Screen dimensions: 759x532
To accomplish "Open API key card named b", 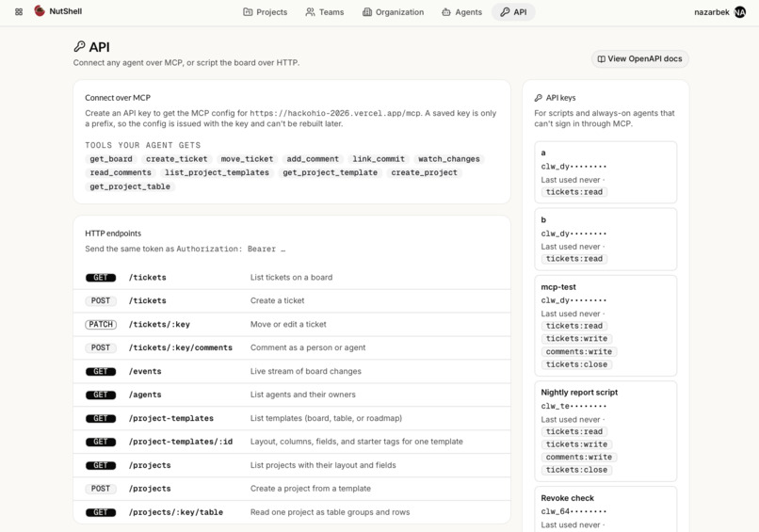I will 606,239.
